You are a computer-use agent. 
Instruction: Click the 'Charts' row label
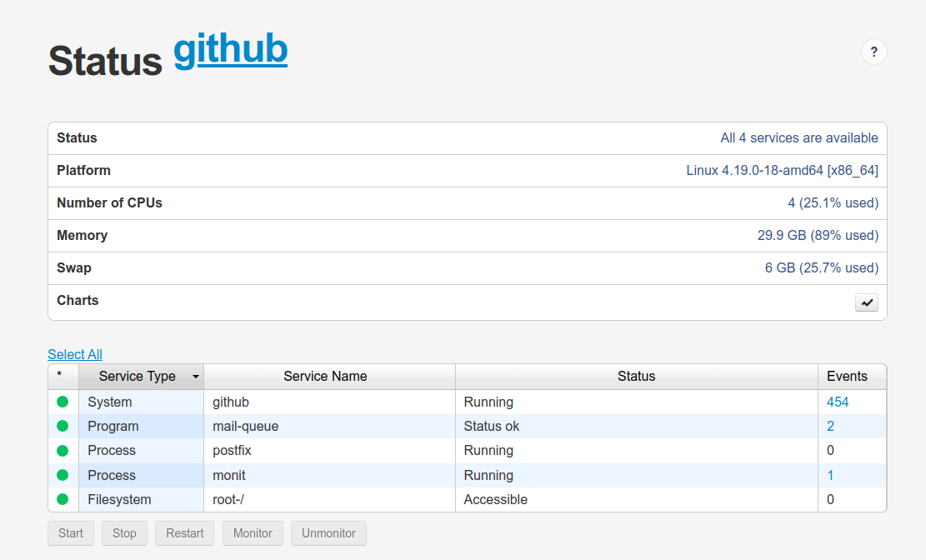click(78, 300)
